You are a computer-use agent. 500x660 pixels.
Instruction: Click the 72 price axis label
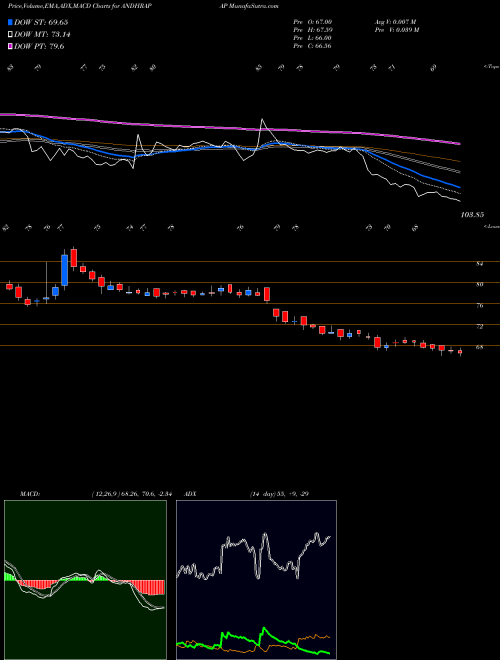[x=480, y=326]
